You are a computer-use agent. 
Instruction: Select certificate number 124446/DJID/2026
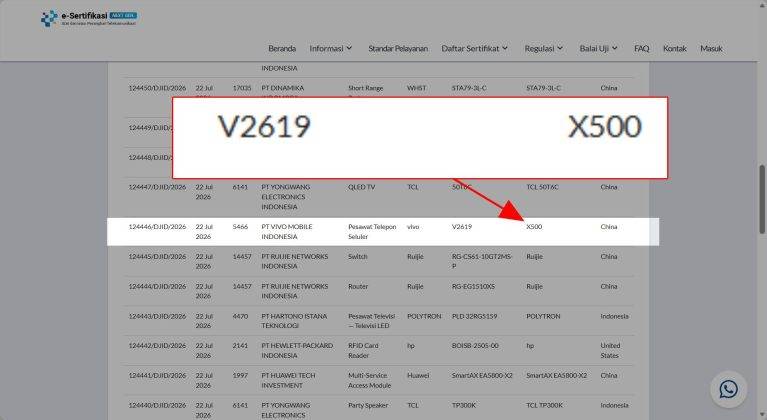pos(157,227)
